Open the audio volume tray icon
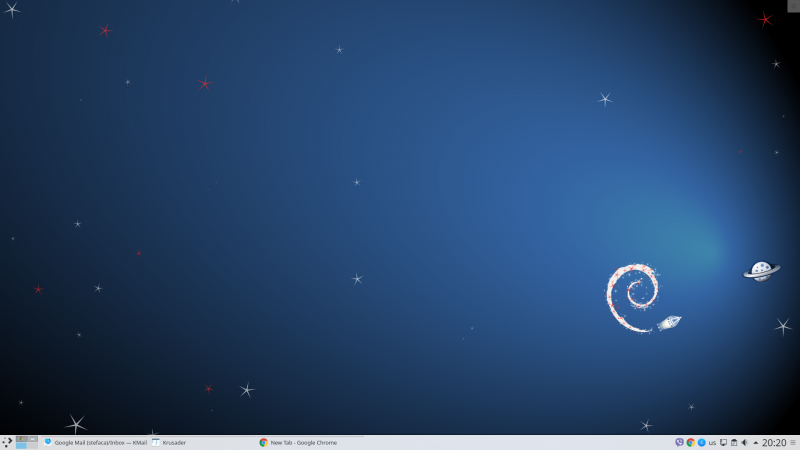 pos(744,443)
